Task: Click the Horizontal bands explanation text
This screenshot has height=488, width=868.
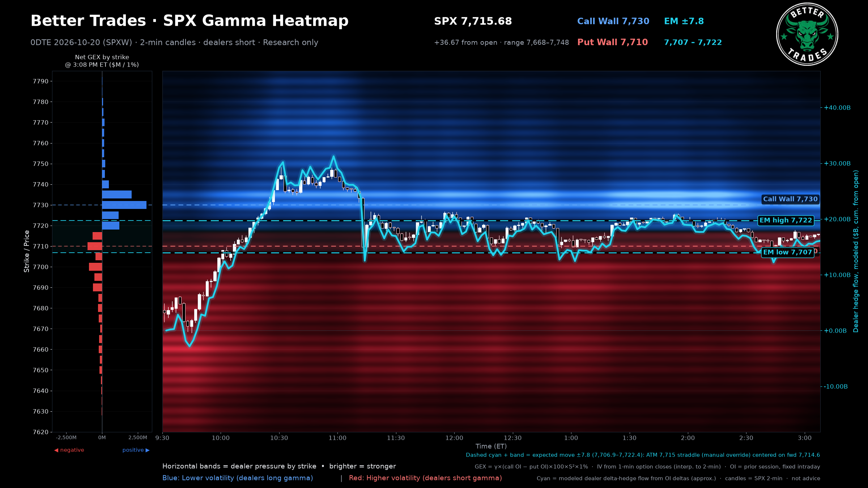Action: 279,466
